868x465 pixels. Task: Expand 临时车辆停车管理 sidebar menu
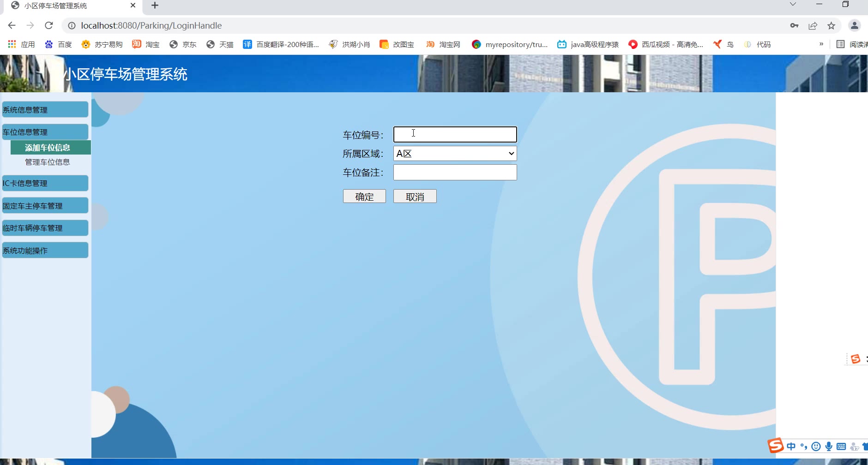coord(45,228)
